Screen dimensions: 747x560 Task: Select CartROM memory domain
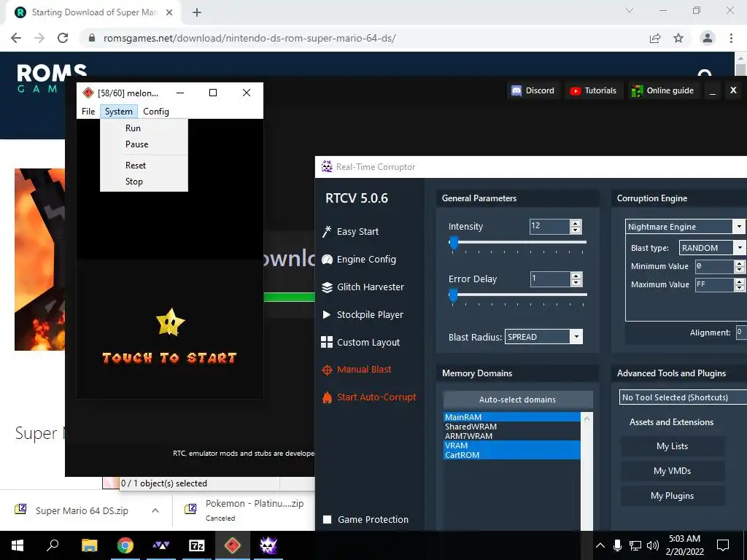pyautogui.click(x=511, y=455)
